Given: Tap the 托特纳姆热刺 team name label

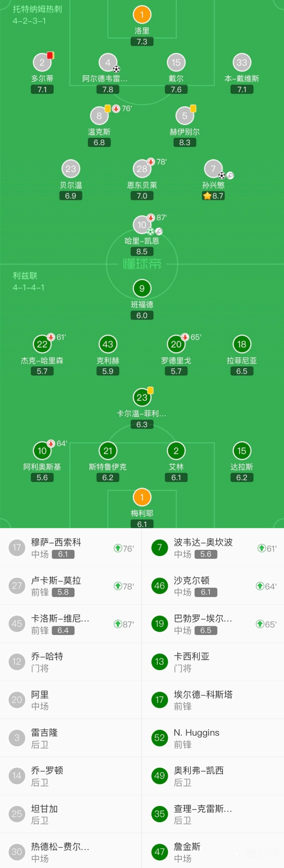Looking at the screenshot, I should [37, 9].
